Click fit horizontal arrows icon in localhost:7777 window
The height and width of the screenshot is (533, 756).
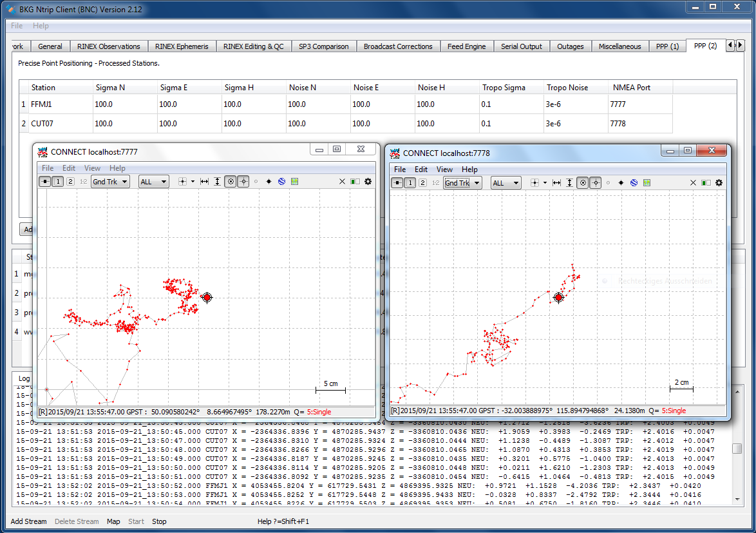[x=204, y=182]
